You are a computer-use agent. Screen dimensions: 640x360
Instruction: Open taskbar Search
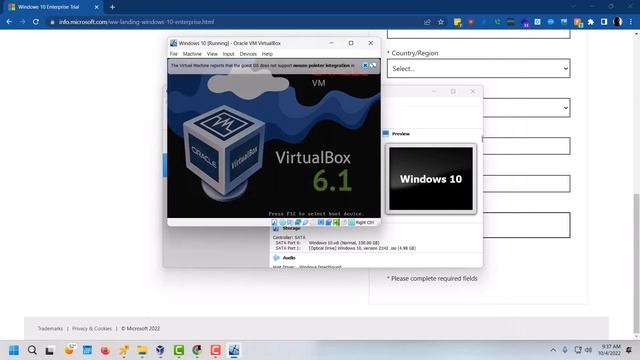tap(32, 350)
